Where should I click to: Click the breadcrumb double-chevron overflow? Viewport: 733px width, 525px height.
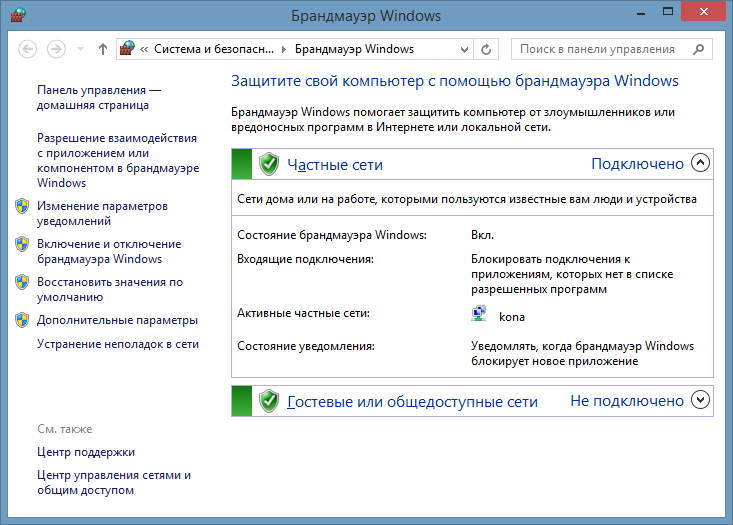tap(144, 50)
